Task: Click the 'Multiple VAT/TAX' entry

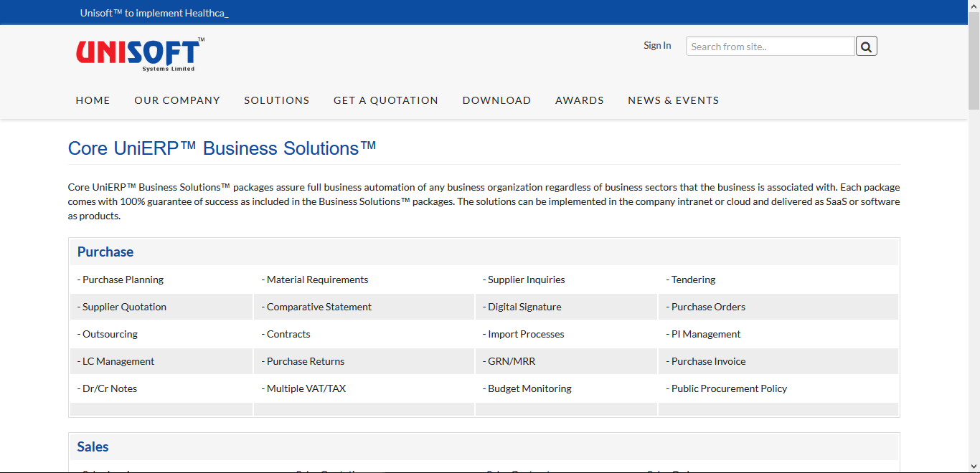Action: 304,388
